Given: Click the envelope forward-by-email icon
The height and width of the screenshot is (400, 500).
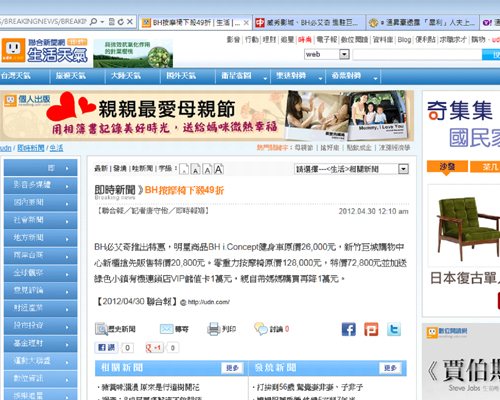Looking at the screenshot, I should pos(166,329).
